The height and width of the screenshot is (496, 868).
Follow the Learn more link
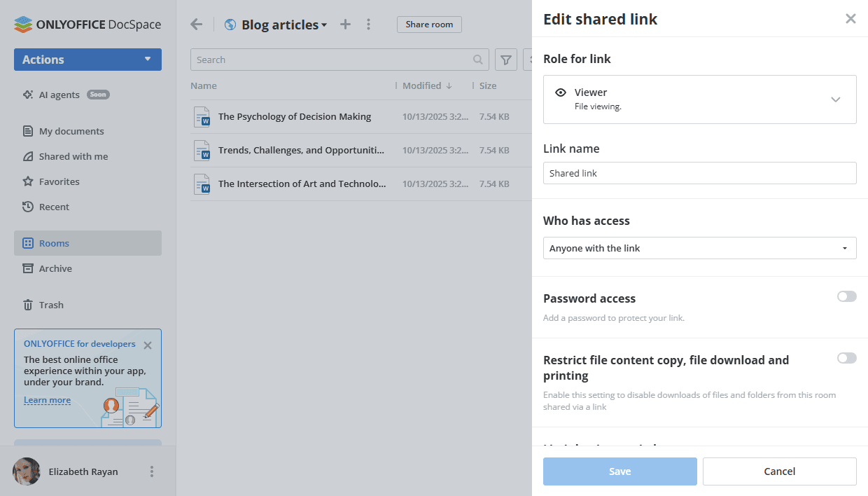click(x=47, y=401)
